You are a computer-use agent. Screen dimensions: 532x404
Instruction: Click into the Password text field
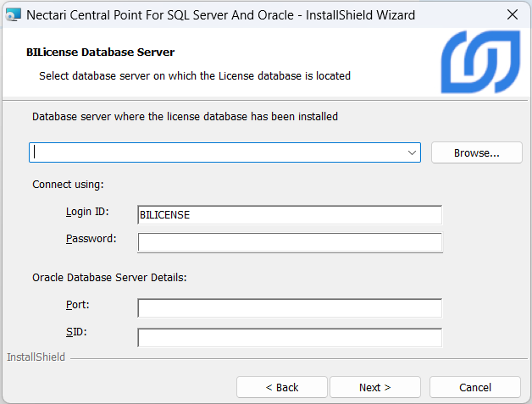pyautogui.click(x=289, y=243)
